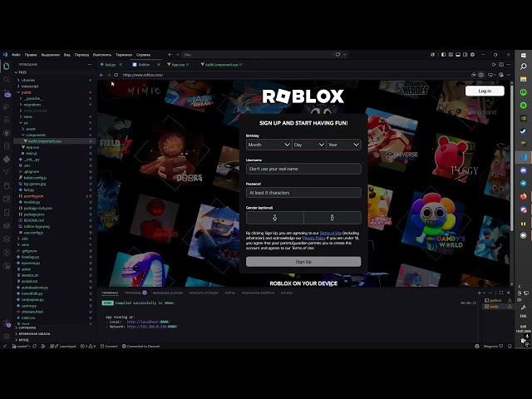Open babel.config.js in file tree

[x=35, y=178]
